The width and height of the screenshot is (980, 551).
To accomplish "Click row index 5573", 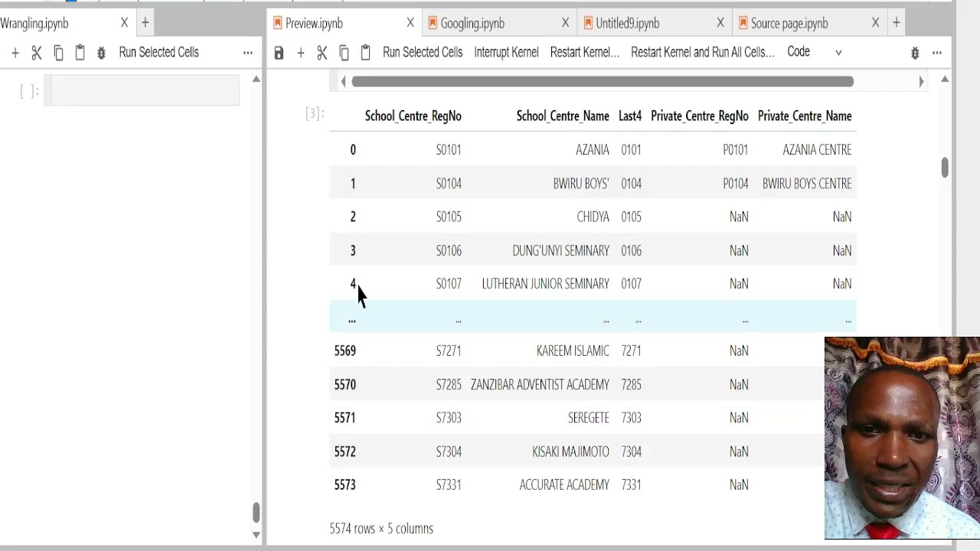I will point(345,485).
